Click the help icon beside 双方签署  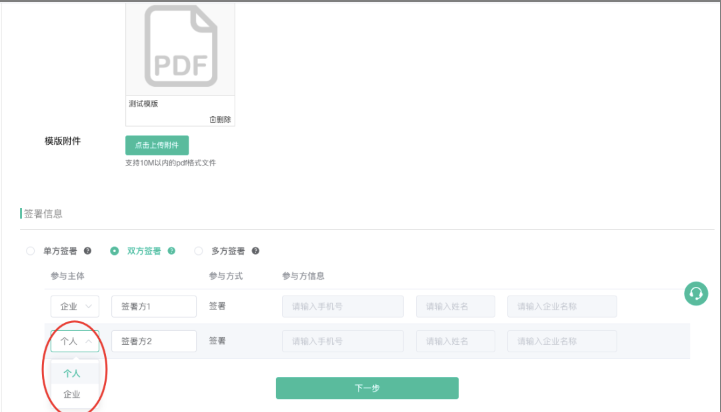click(172, 251)
